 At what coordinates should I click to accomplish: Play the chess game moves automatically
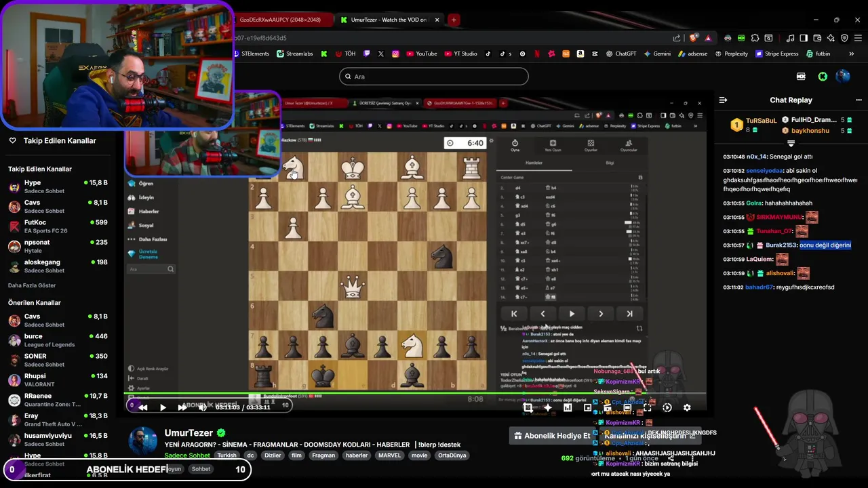click(x=572, y=314)
